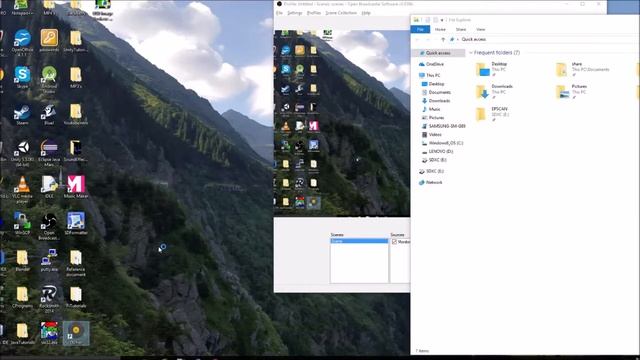This screenshot has height=360, width=640.
Task: Switch to the Home ribbon tab
Action: coord(440,29)
